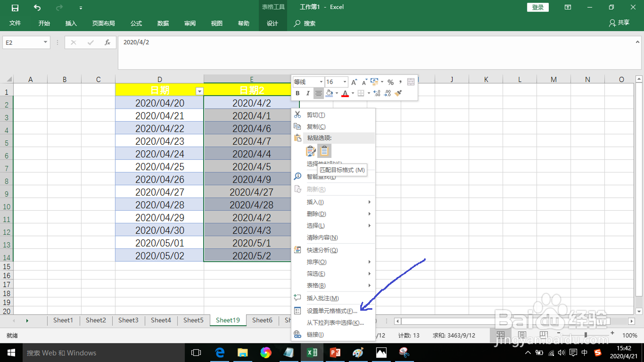Open Microsoft Edge from the taskbar
The width and height of the screenshot is (644, 362).
pyautogui.click(x=220, y=353)
